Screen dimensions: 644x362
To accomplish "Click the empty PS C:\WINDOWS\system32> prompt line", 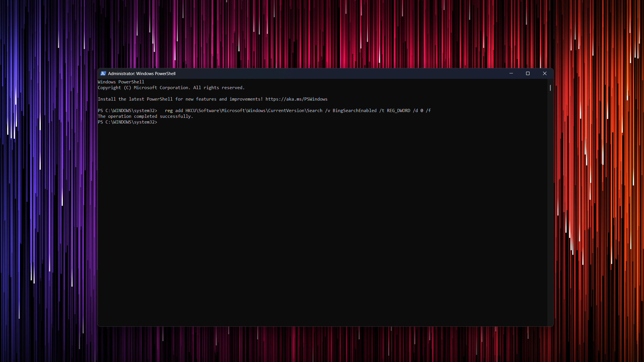I will (127, 122).
